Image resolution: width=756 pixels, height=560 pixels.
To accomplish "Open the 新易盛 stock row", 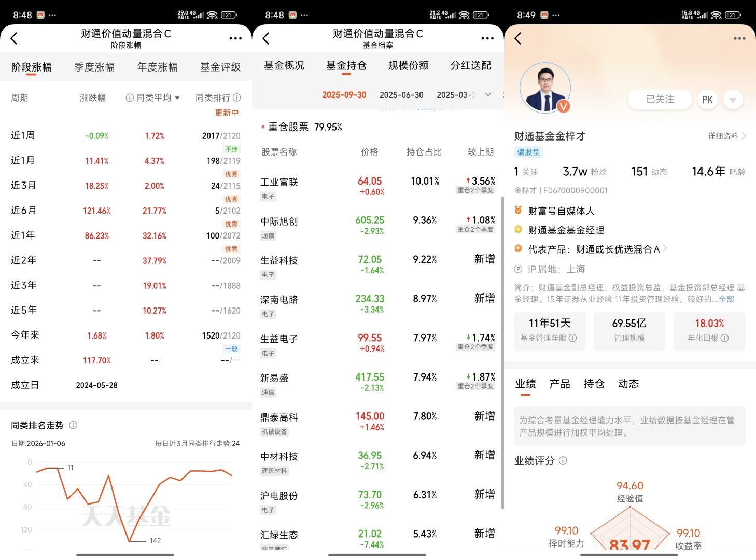I will (x=377, y=384).
